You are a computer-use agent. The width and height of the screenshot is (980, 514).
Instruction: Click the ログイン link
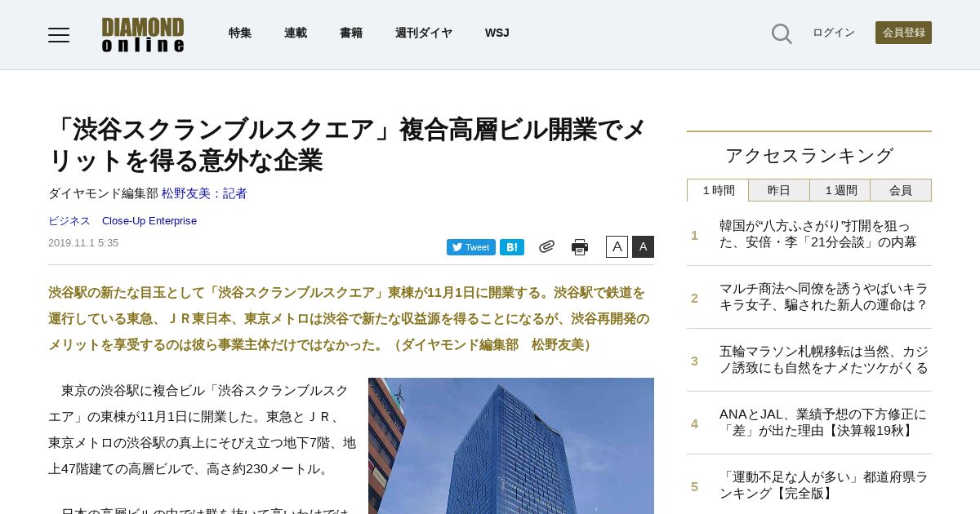click(834, 33)
